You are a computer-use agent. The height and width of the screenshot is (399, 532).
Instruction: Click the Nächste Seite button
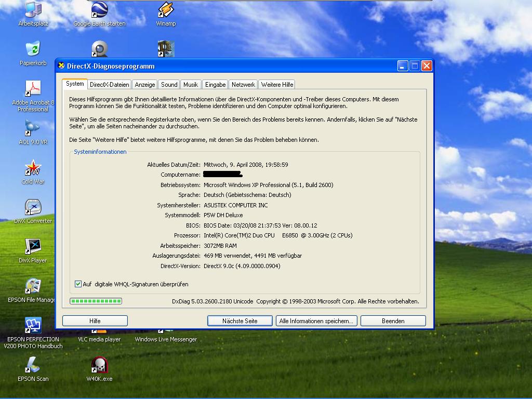pos(240,321)
